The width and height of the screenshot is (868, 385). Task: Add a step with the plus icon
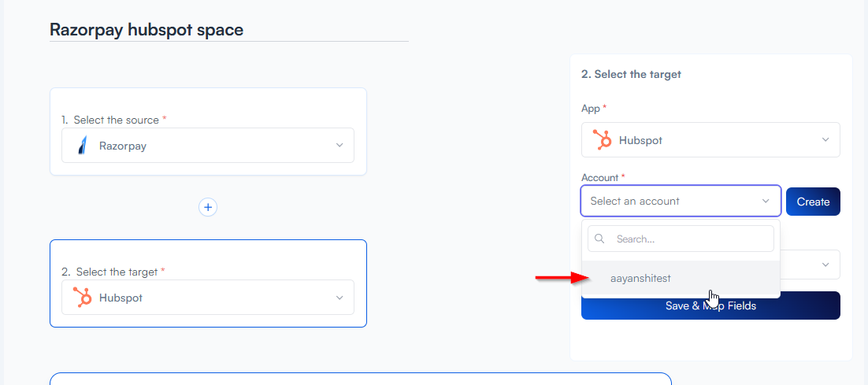click(208, 207)
